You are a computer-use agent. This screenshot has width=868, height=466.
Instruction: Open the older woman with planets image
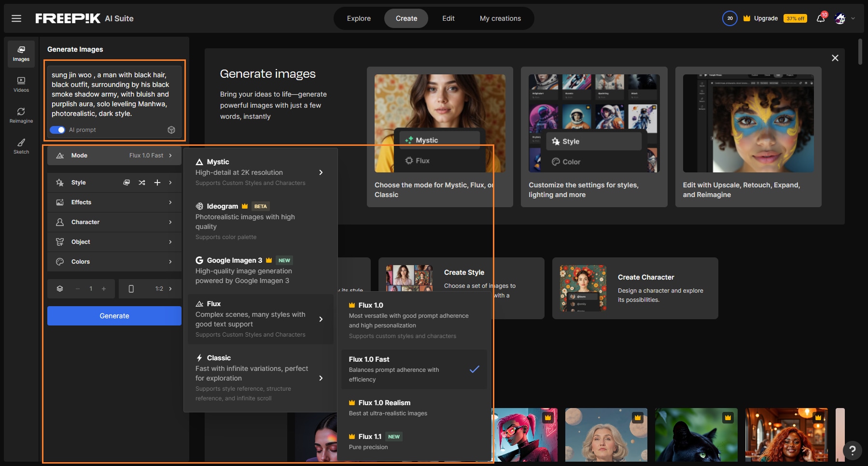pyautogui.click(x=606, y=435)
